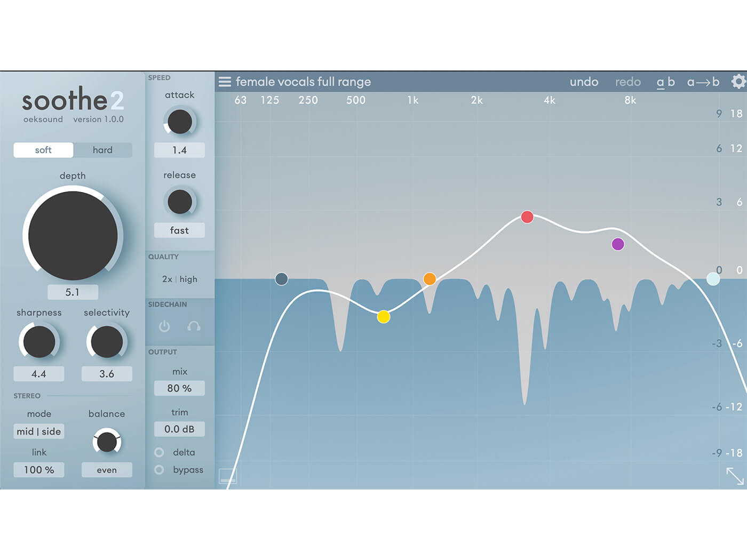Audition the sidechain using the headphone icon

pos(194,326)
